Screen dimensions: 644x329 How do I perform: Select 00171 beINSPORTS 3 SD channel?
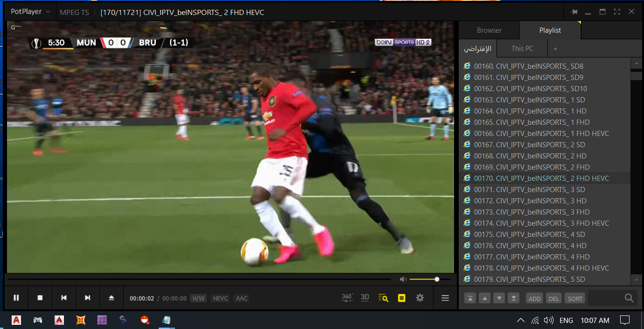[545, 190]
